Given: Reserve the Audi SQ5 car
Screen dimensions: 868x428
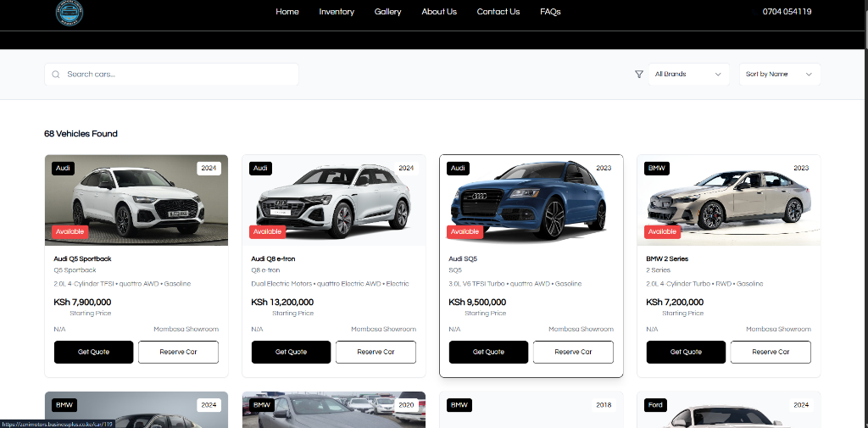Looking at the screenshot, I should coord(573,352).
